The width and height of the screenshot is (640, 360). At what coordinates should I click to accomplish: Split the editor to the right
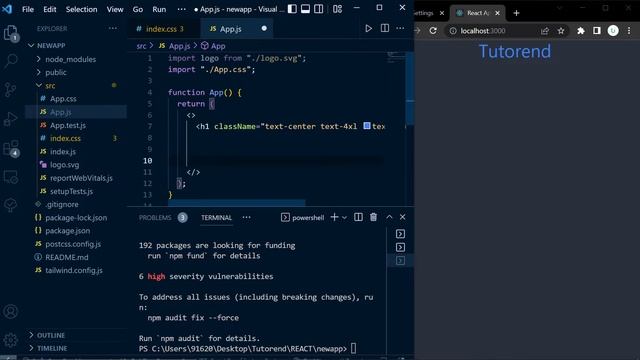384,28
